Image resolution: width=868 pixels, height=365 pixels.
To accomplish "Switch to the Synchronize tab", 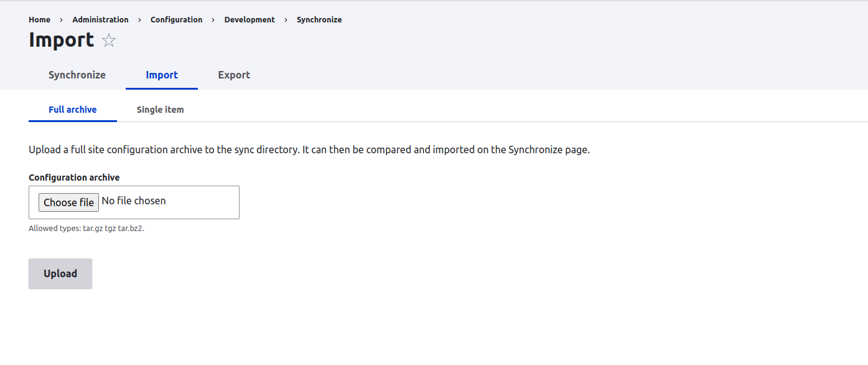I will point(77,75).
